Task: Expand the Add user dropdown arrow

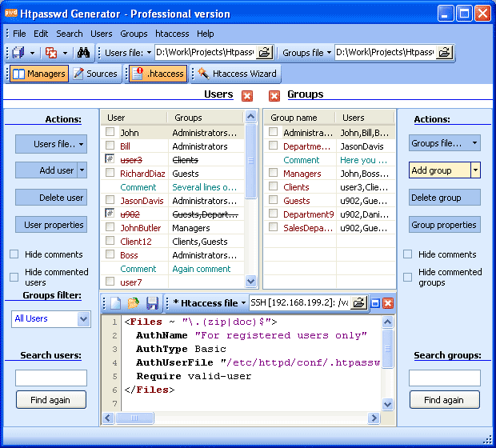Action: pyautogui.click(x=82, y=170)
